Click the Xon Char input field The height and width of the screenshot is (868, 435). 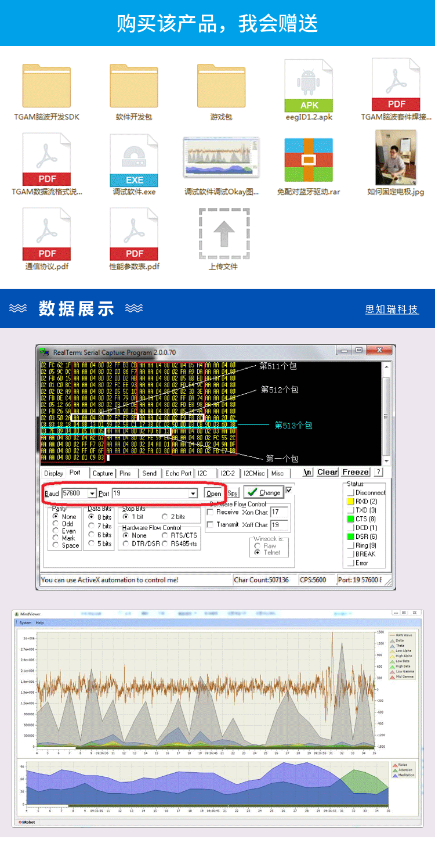coord(280,512)
